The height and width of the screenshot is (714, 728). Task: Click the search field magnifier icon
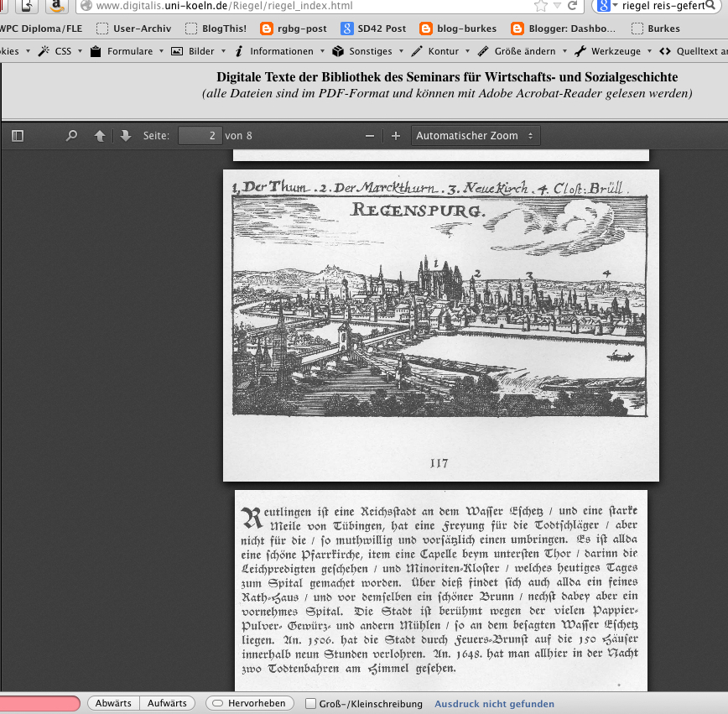pyautogui.click(x=710, y=5)
